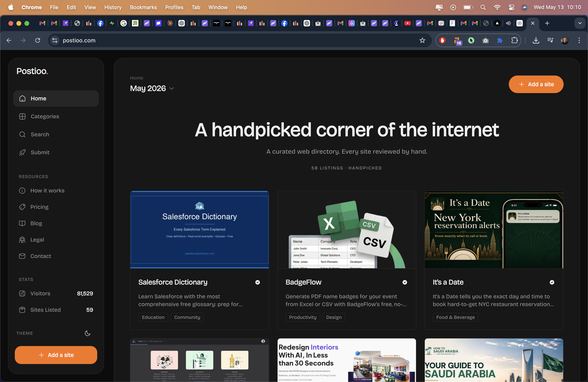Expand the May 2026 month dropdown
Viewport: 588px width, 382px height.
pyautogui.click(x=152, y=88)
